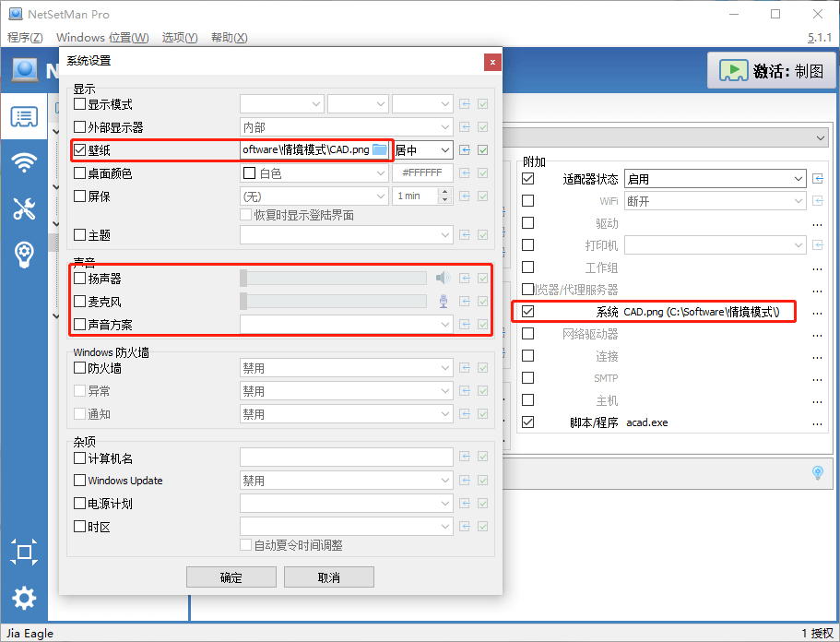Screen dimensions: 840x642
Task: Open 适配器状态 启用 dropdown
Action: (716, 178)
